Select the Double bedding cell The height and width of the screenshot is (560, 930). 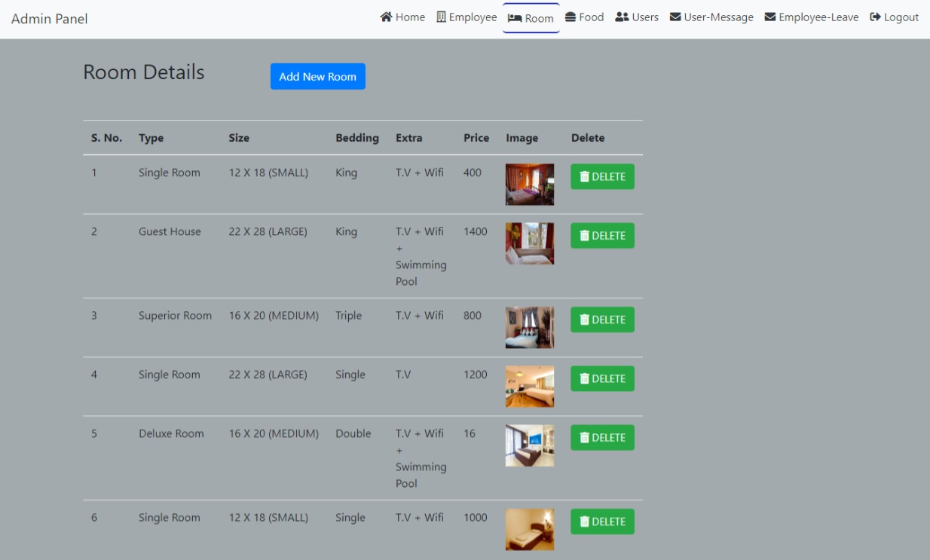click(353, 433)
